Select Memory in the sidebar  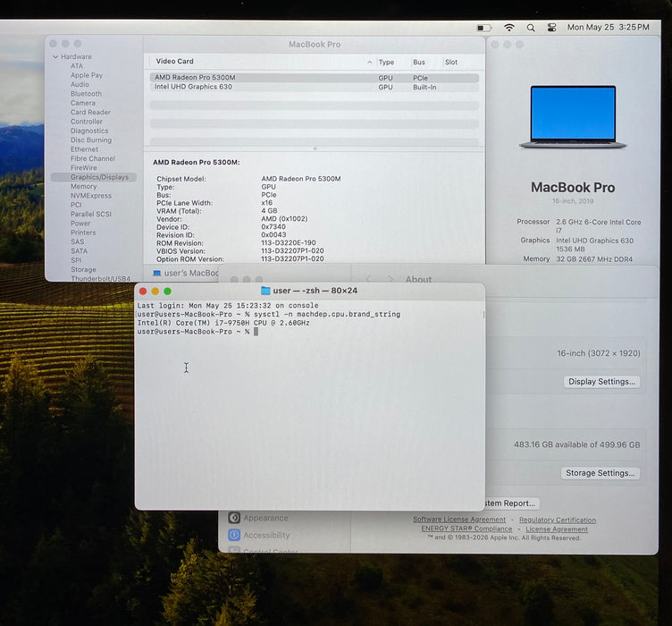pos(84,187)
